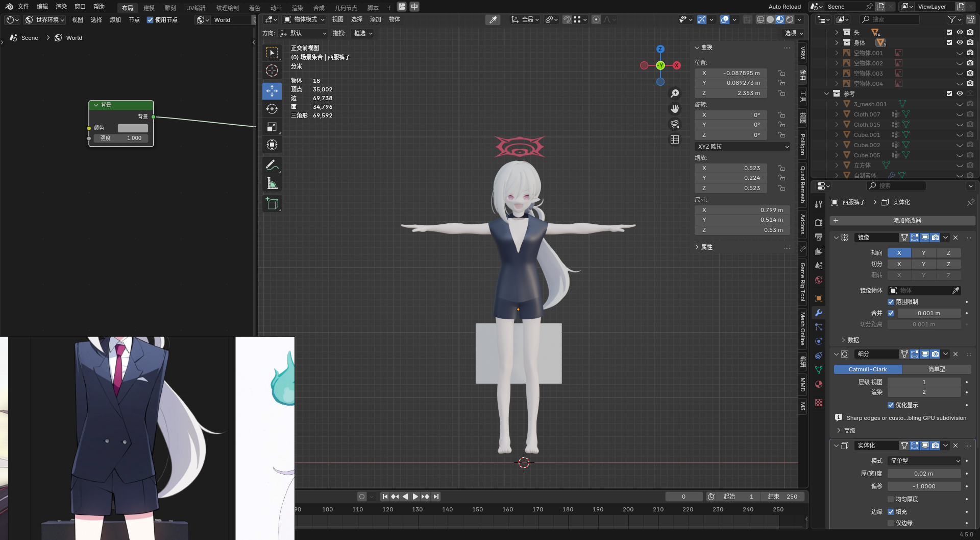Viewport: 980px width, 540px height.
Task: Select the Rotate tool in viewport toolbar
Action: (272, 109)
